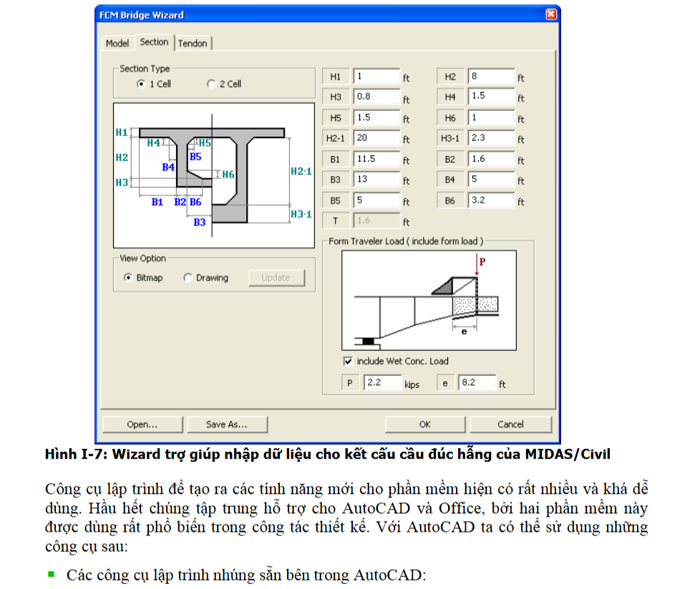
Task: Open the Tendon tab
Action: tap(193, 44)
